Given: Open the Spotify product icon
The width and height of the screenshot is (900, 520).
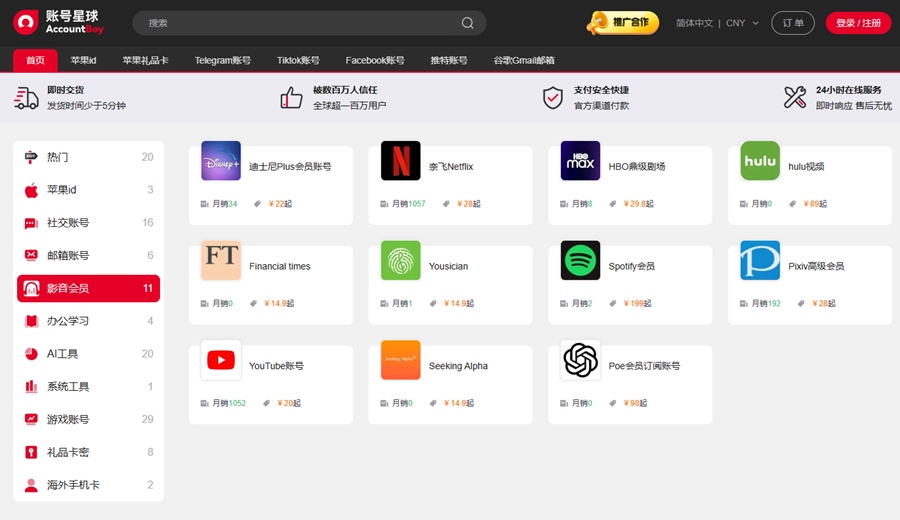Looking at the screenshot, I should [580, 260].
